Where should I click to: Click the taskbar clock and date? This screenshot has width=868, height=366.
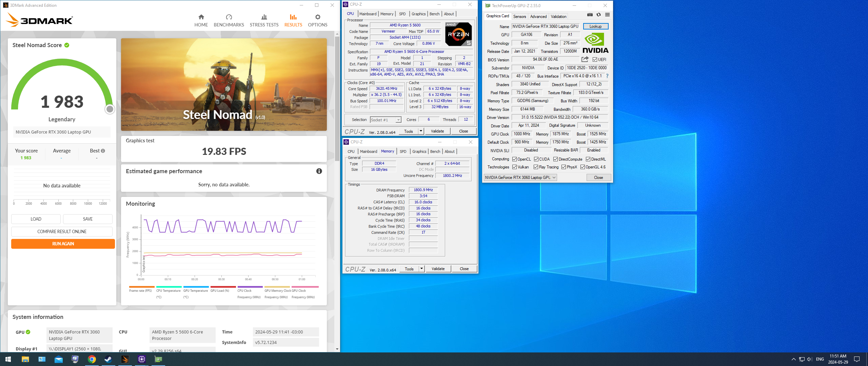pos(838,359)
